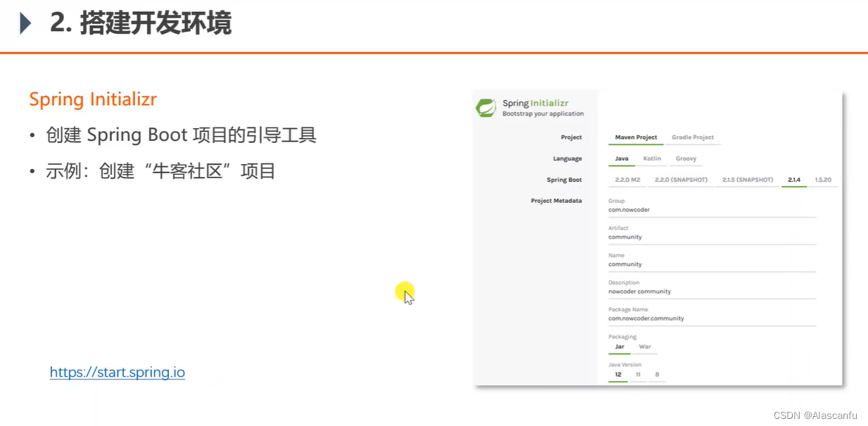Select Java version 11
This screenshot has height=426, width=868.
638,375
